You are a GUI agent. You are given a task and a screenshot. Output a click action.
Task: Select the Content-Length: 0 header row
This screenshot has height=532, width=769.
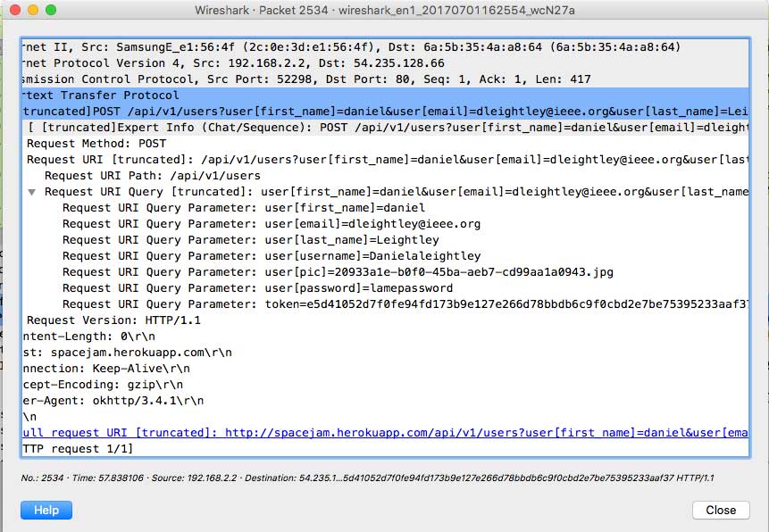coord(386,337)
